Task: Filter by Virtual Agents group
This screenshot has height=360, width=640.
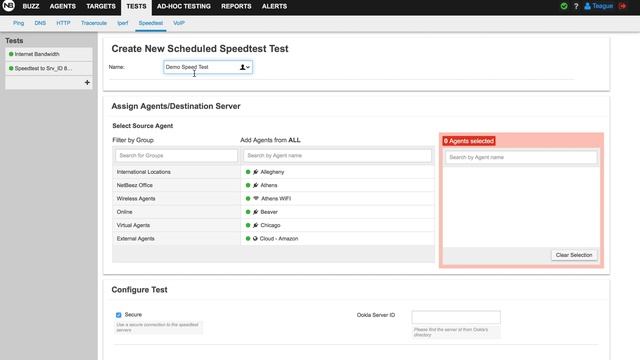Action: 176,225
